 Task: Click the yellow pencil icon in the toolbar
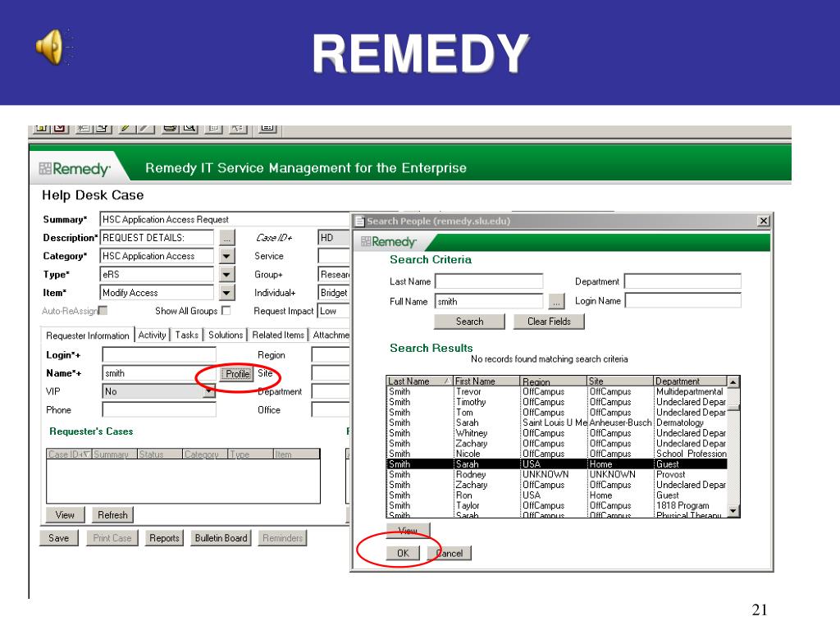pos(126,129)
